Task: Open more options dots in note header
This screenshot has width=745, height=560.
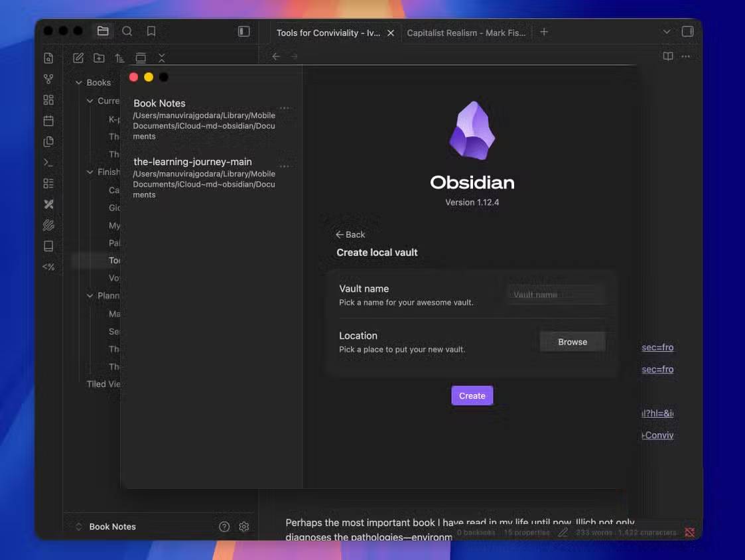Action: [x=685, y=56]
